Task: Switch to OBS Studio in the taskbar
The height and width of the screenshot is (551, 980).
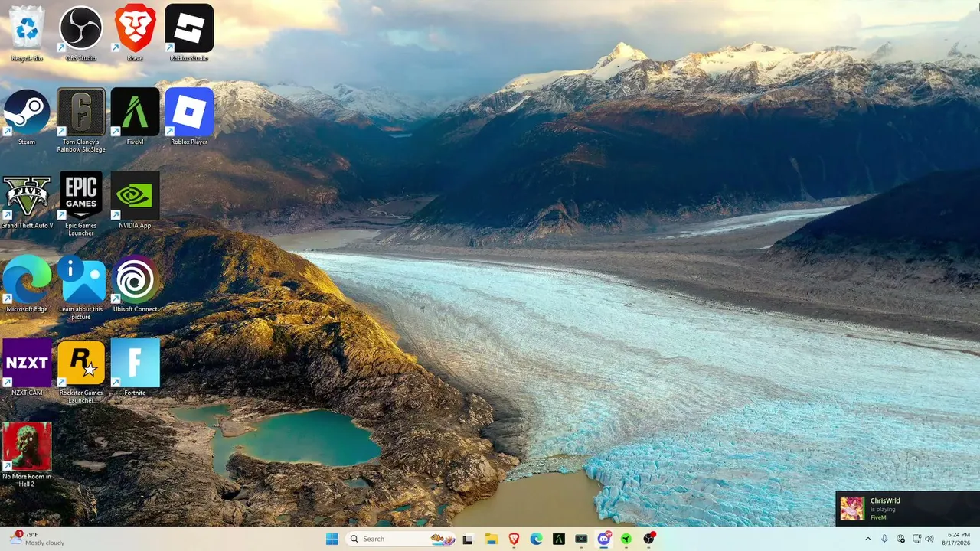Action: (649, 539)
